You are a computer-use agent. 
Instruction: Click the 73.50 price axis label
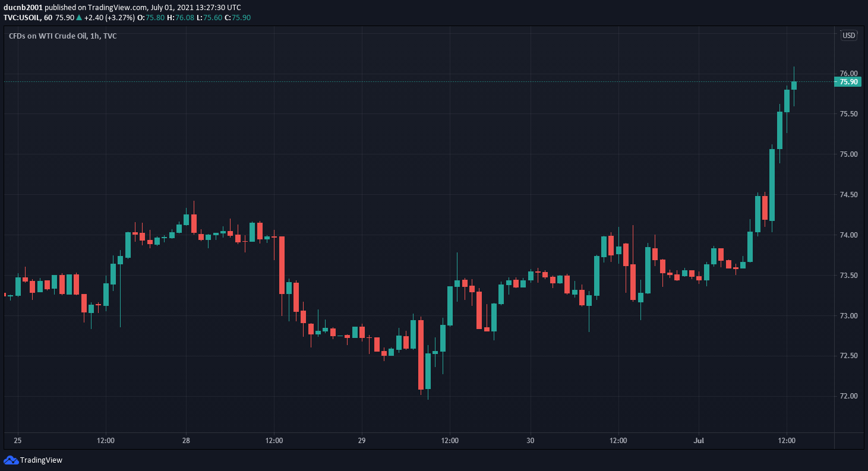coord(848,276)
